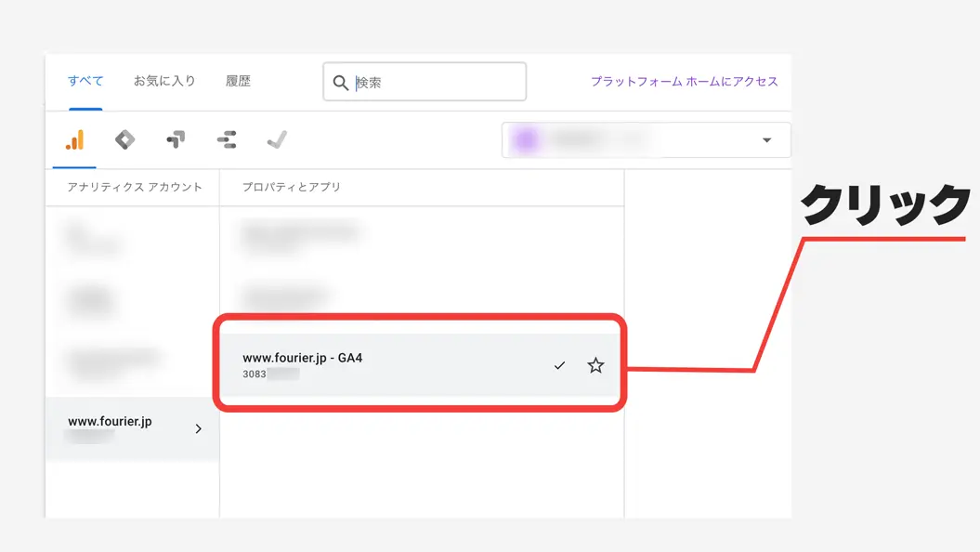Expand the www.fourier.jp account chevron

198,428
